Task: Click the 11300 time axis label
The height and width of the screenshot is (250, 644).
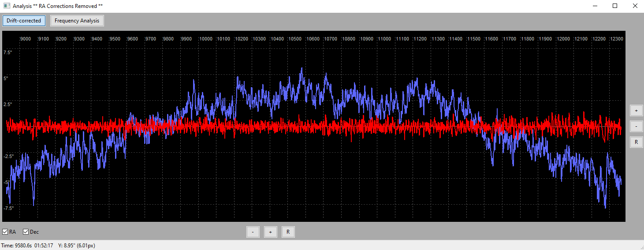Action: [438, 39]
